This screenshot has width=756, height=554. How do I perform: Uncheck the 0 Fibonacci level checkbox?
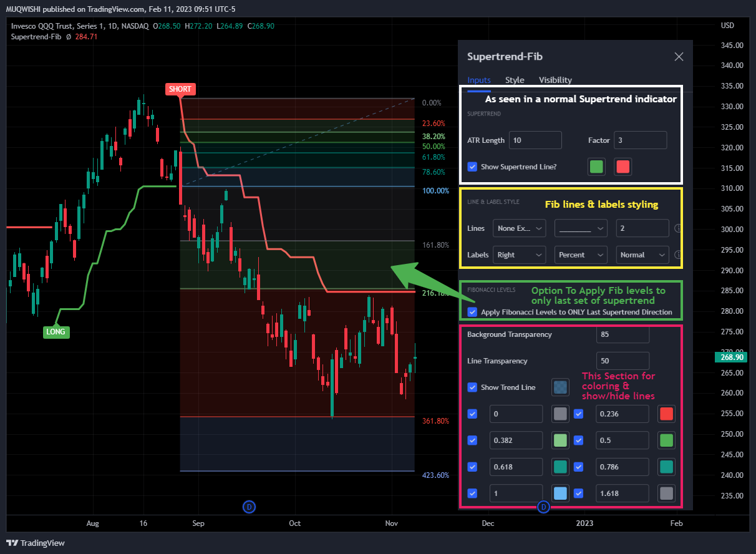point(472,414)
